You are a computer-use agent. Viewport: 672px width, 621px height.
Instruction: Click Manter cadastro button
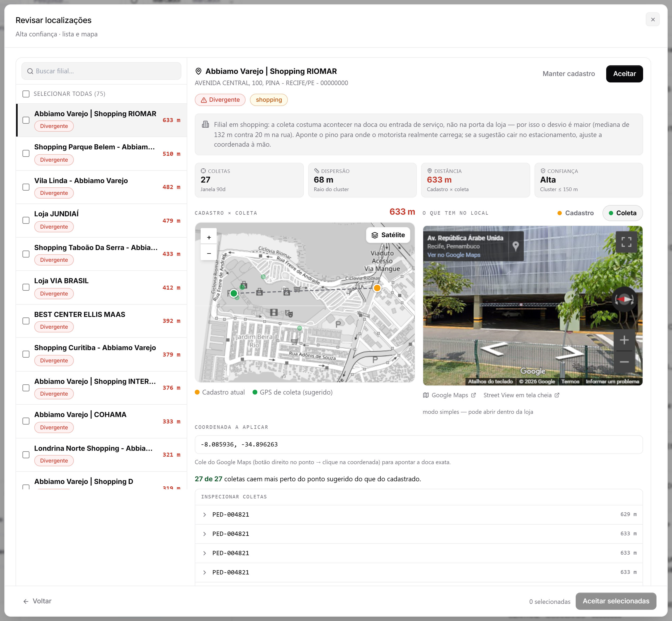tap(568, 74)
